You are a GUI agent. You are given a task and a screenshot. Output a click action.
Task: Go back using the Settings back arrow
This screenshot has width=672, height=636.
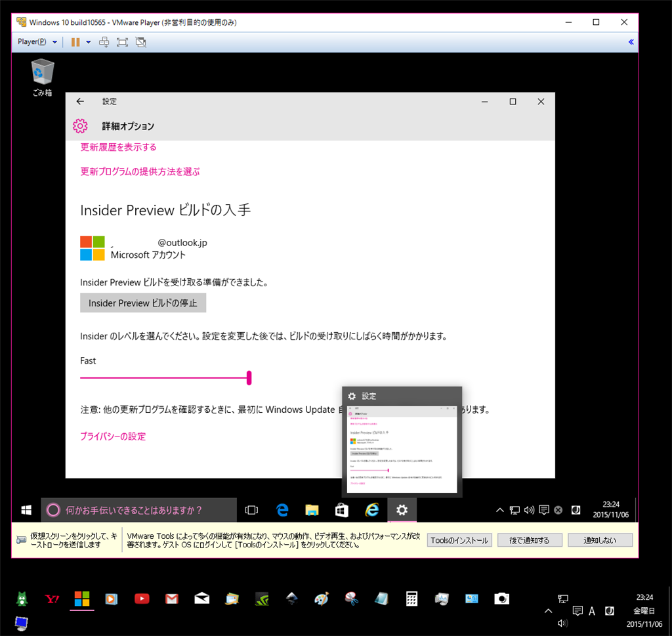tap(80, 101)
